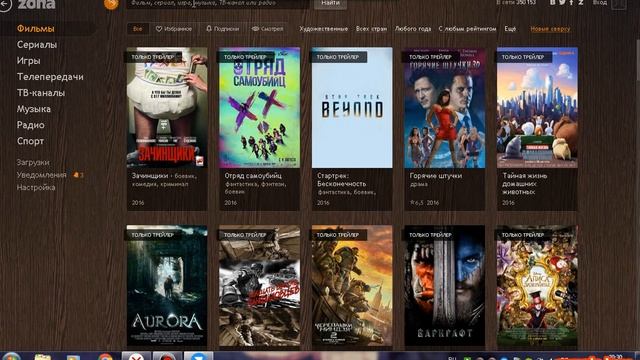Open the Тайная жизнь домашних животных poster
This screenshot has width=640, height=360.
pos(537,108)
